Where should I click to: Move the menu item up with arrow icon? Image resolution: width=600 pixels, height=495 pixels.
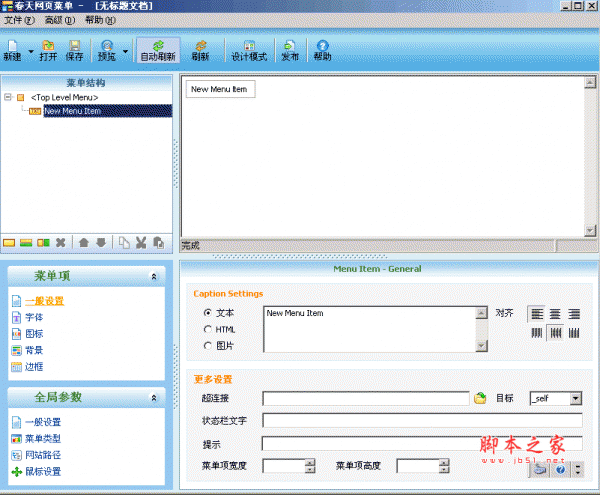click(x=84, y=242)
